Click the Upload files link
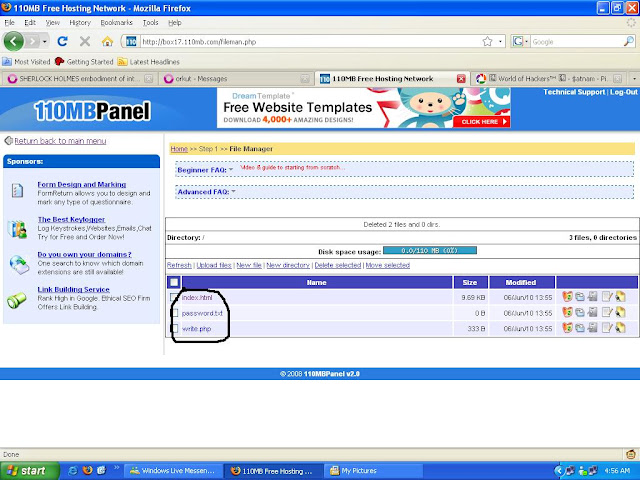 [214, 265]
